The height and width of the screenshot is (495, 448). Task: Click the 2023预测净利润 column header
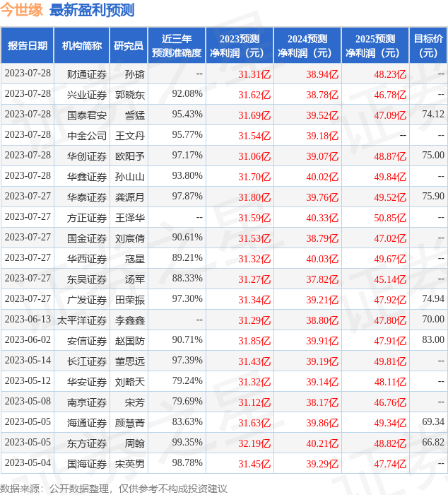(x=240, y=45)
